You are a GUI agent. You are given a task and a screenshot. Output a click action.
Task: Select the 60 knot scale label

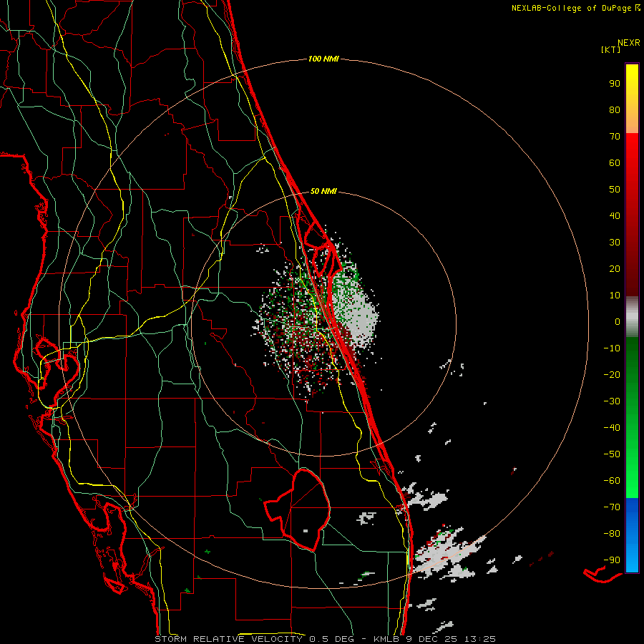[x=615, y=162]
